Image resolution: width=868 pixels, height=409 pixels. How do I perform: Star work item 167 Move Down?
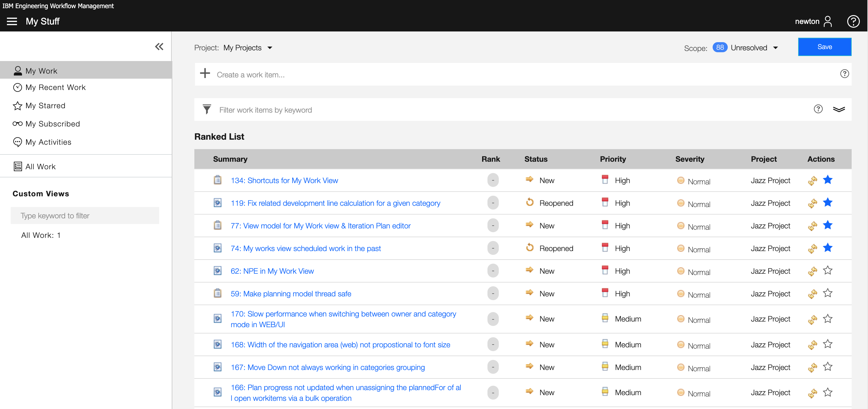pos(827,367)
